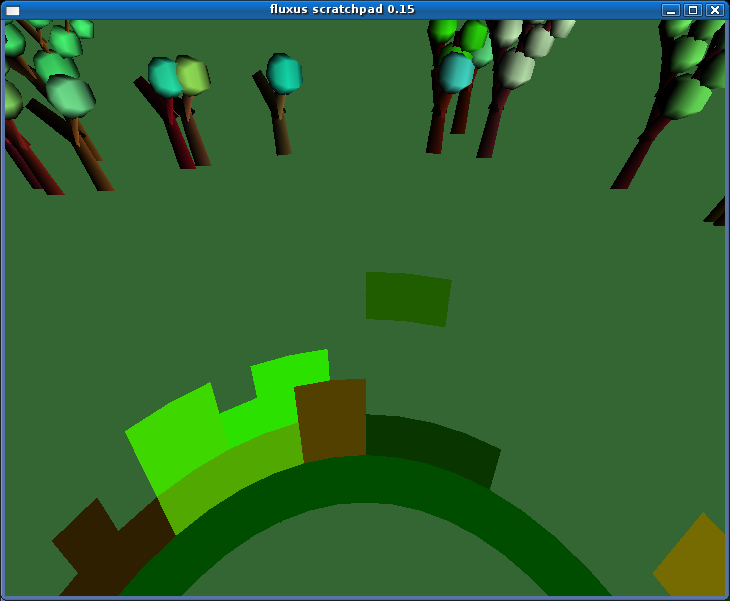
Task: Minimize the fluxus scratchpad window
Action: click(671, 10)
